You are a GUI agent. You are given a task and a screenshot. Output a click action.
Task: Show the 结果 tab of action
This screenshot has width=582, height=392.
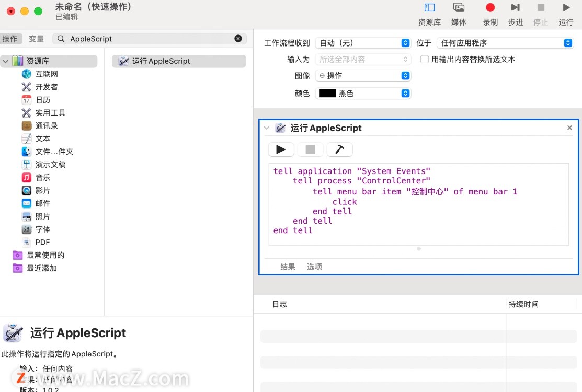coord(288,267)
